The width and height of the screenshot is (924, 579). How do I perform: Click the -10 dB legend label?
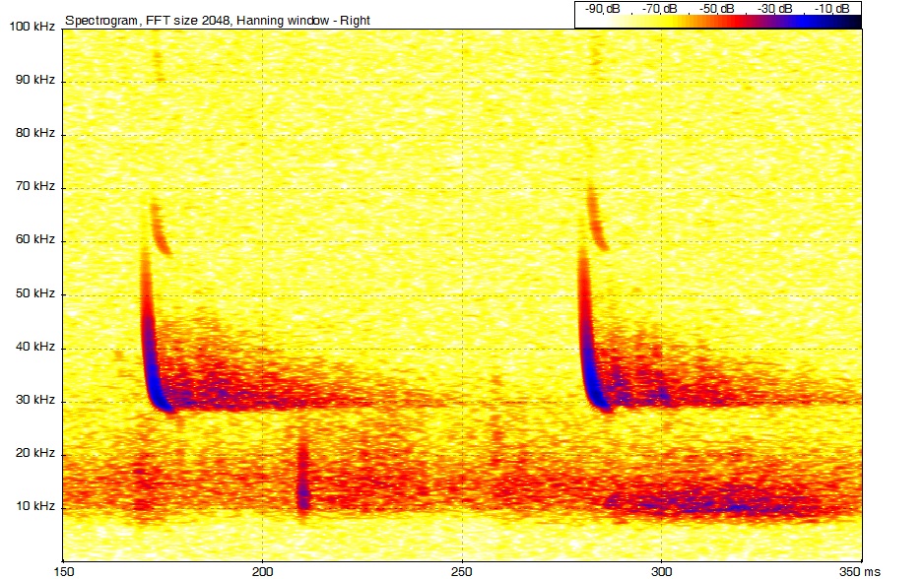pyautogui.click(x=831, y=9)
